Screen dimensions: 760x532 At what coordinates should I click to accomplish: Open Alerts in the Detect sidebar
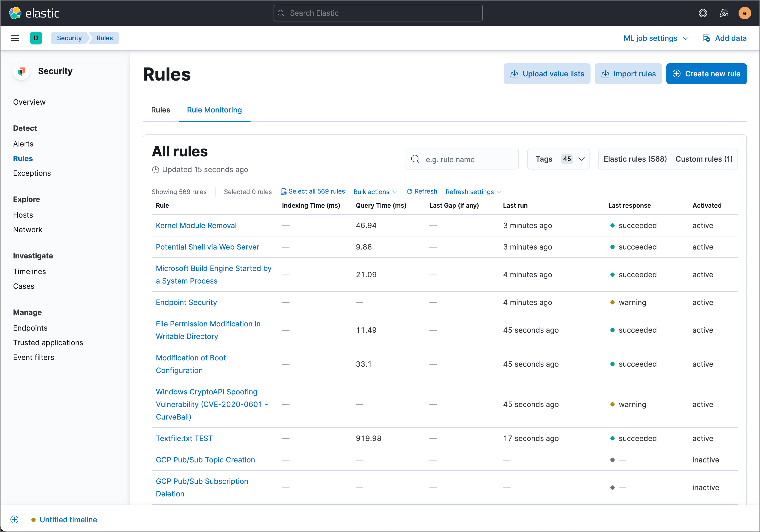click(x=23, y=144)
